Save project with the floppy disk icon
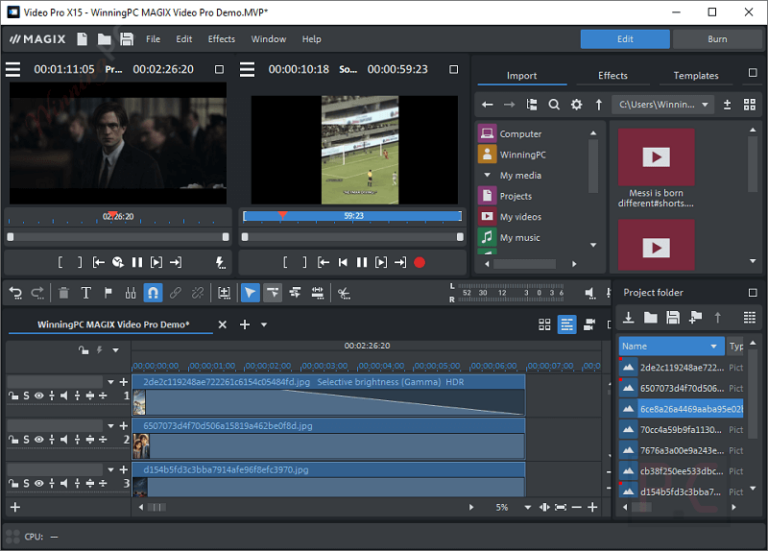 pos(127,39)
